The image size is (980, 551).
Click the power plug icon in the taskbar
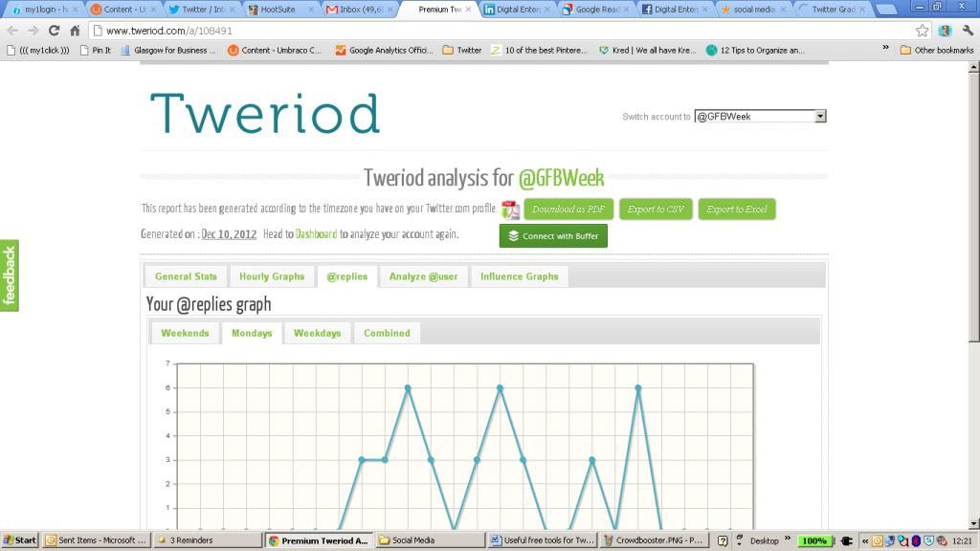847,541
